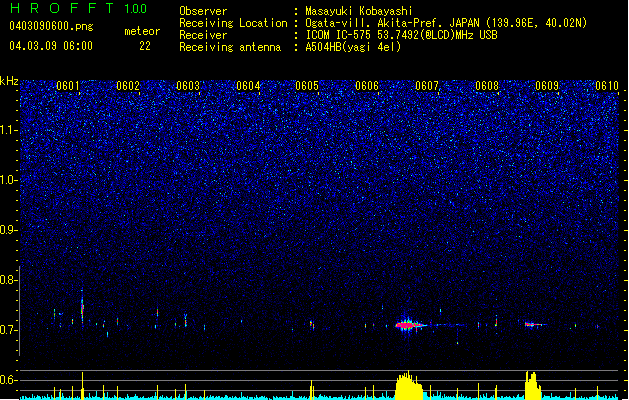Click the 0602 time marker
This screenshot has width=629, height=400.
pyautogui.click(x=128, y=86)
